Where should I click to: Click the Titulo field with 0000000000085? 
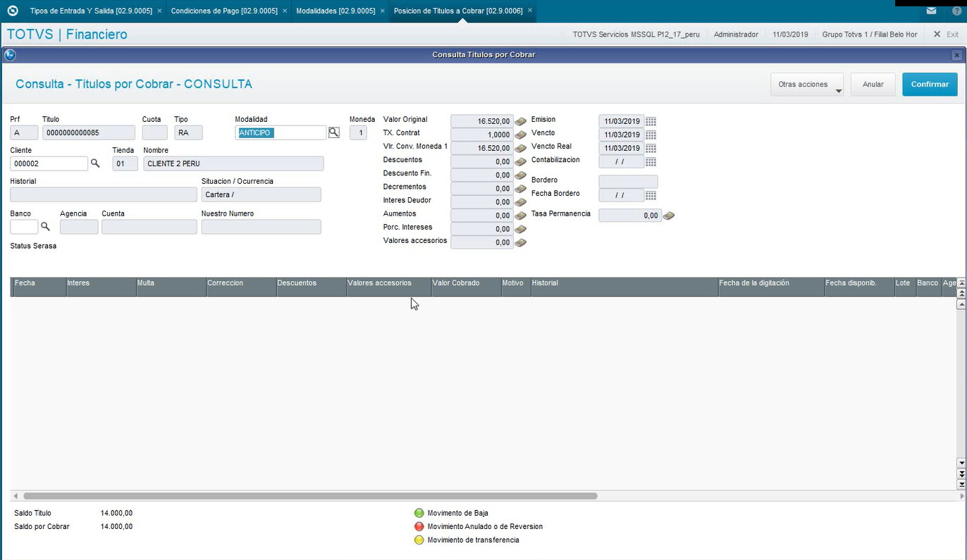[x=88, y=132]
